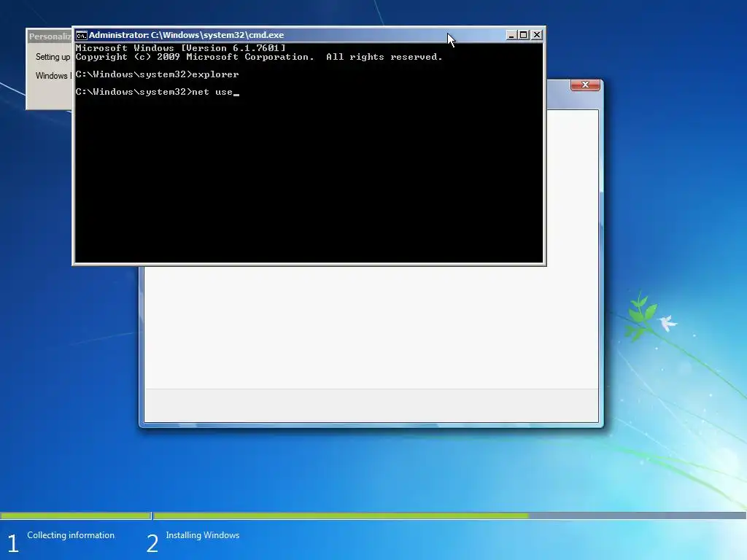The image size is (747, 560).
Task: Click the cmd.exe title bar text
Action: pos(186,35)
